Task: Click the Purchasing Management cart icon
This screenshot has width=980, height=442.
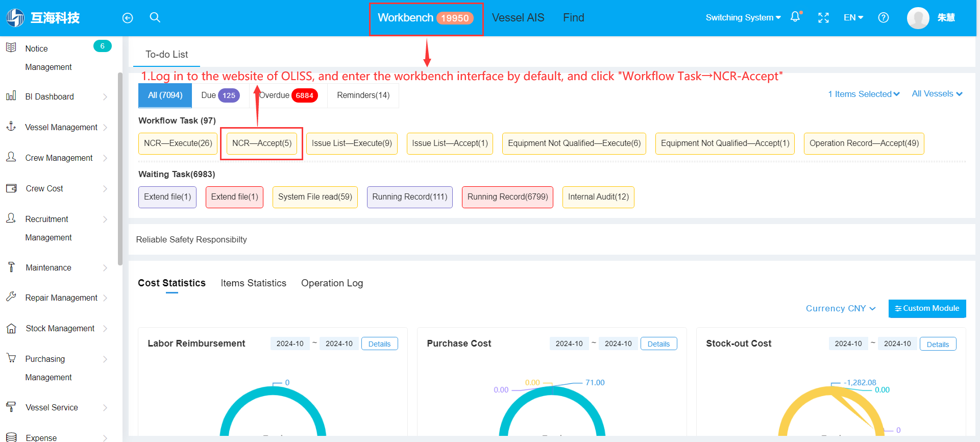Action: (11, 358)
